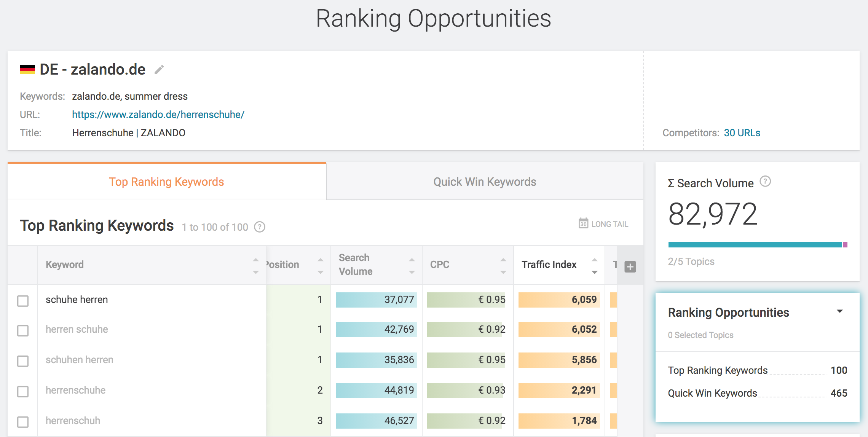Image resolution: width=868 pixels, height=437 pixels.
Task: Click the 42,769 search volume cell
Action: coord(377,329)
